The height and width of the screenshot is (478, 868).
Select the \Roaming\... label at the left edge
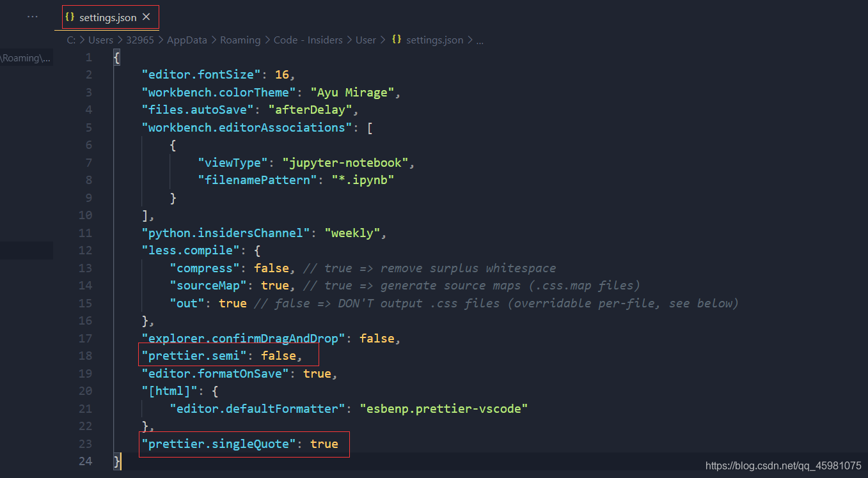click(26, 58)
